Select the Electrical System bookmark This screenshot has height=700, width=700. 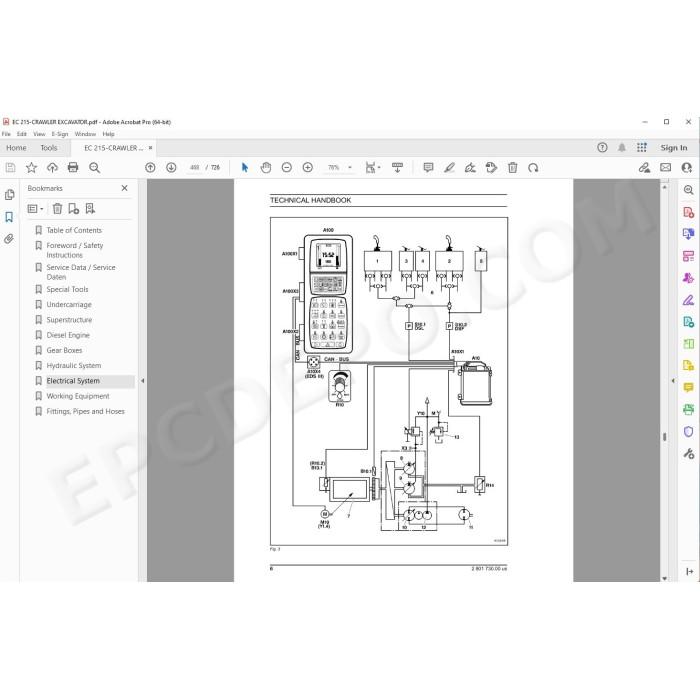[73, 381]
